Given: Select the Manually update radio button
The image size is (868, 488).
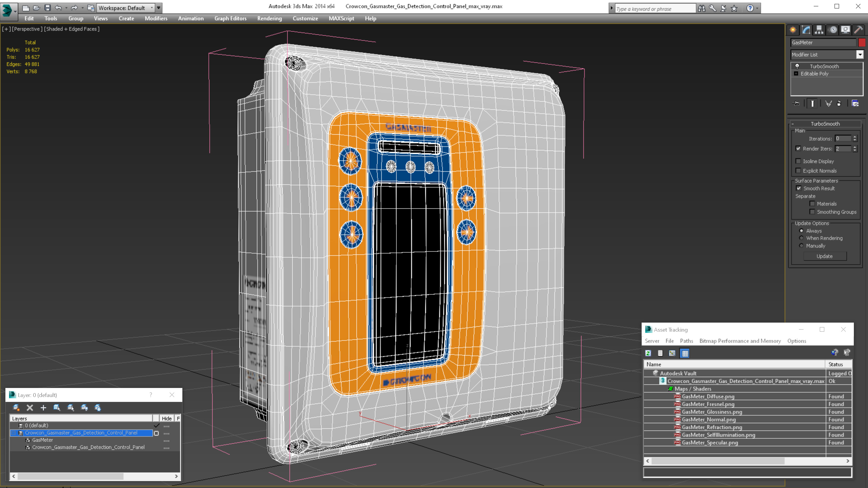Looking at the screenshot, I should point(801,246).
